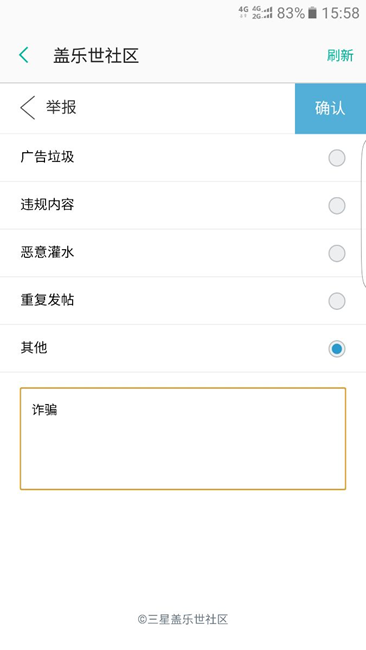Tap the ©三星盖乐世社区 footer text

point(183,619)
